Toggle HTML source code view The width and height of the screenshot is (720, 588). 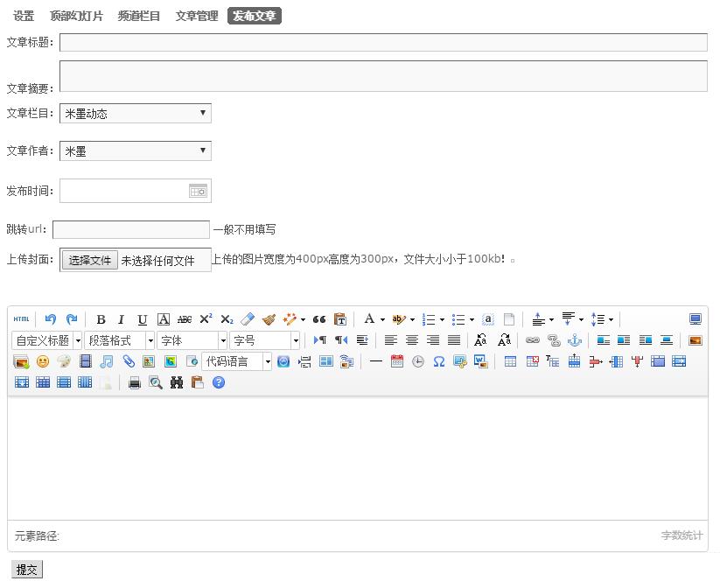coord(21,319)
